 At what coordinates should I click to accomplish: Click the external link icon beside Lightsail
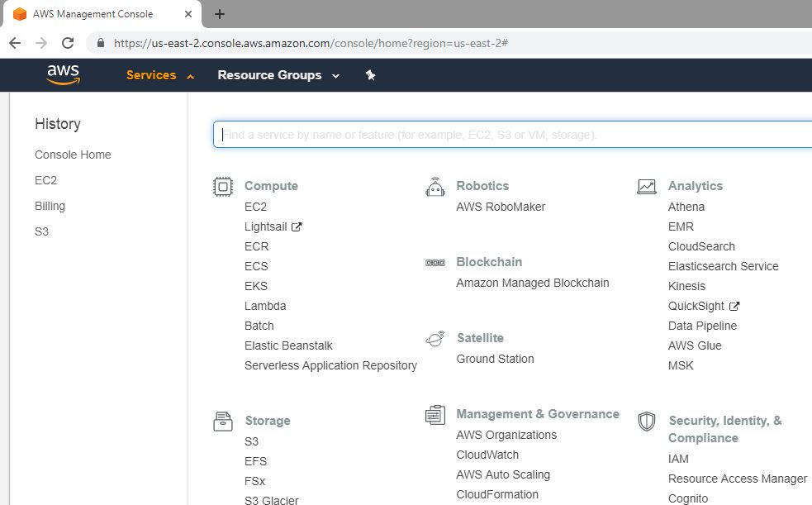297,226
